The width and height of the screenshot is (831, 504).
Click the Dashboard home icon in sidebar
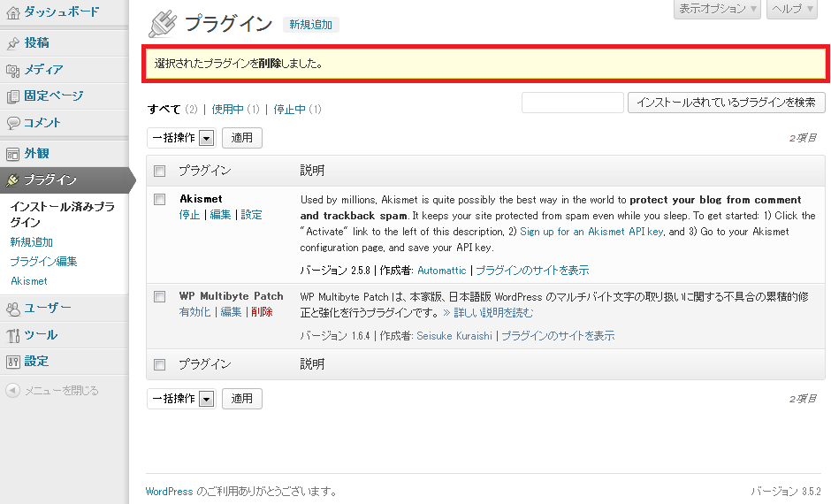(13, 12)
